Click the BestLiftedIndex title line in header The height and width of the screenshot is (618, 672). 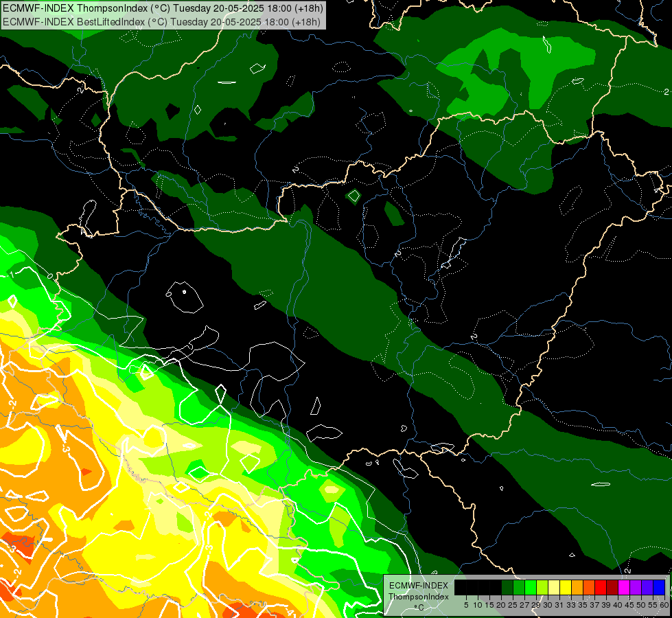161,22
